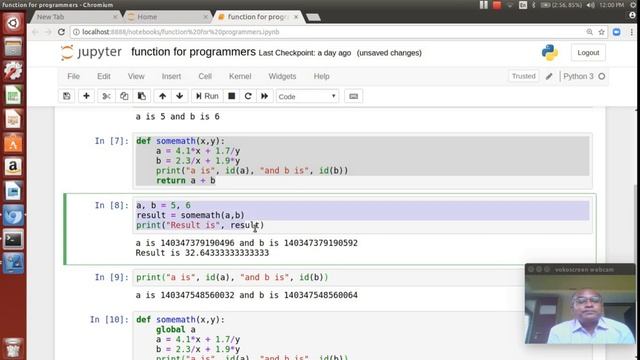This screenshot has width=640, height=360.
Task: Rename notebook title function for programmers
Action: (193, 52)
